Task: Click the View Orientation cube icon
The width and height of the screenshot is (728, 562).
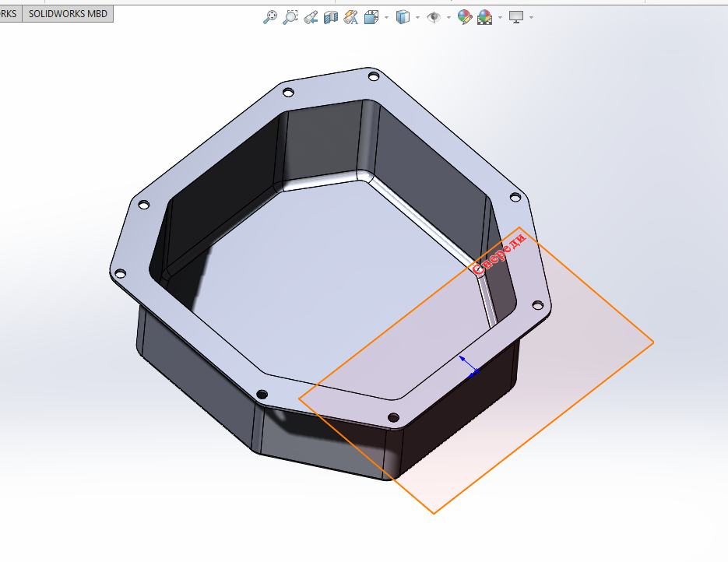Action: tap(372, 17)
